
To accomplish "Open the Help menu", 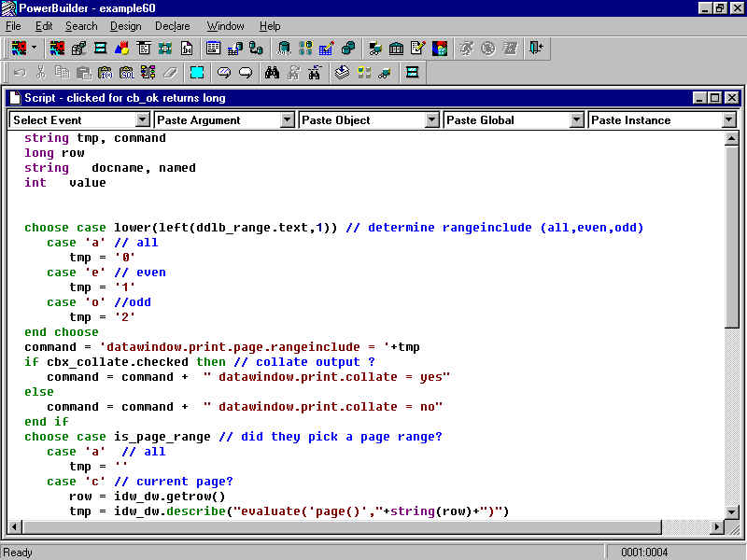I will click(270, 26).
